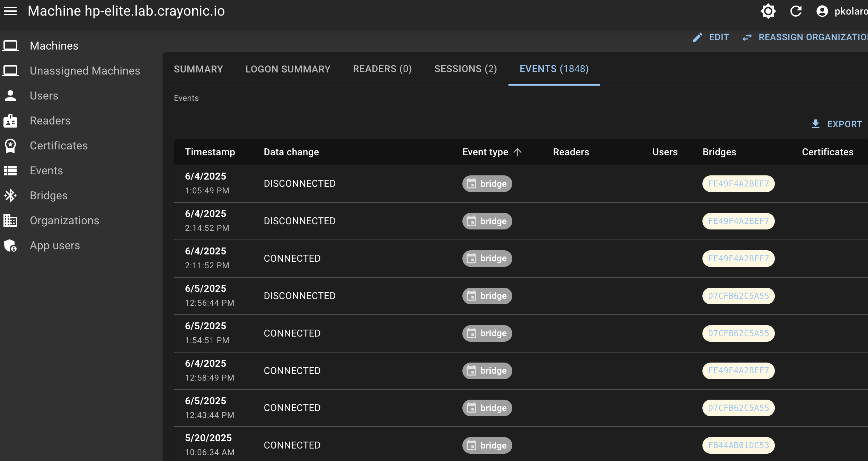This screenshot has width=868, height=461.
Task: Click the App users shield icon
Action: point(10,245)
